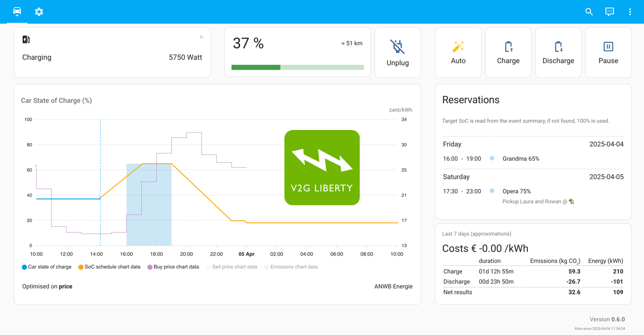Open the Assist chat icon

pos(609,12)
